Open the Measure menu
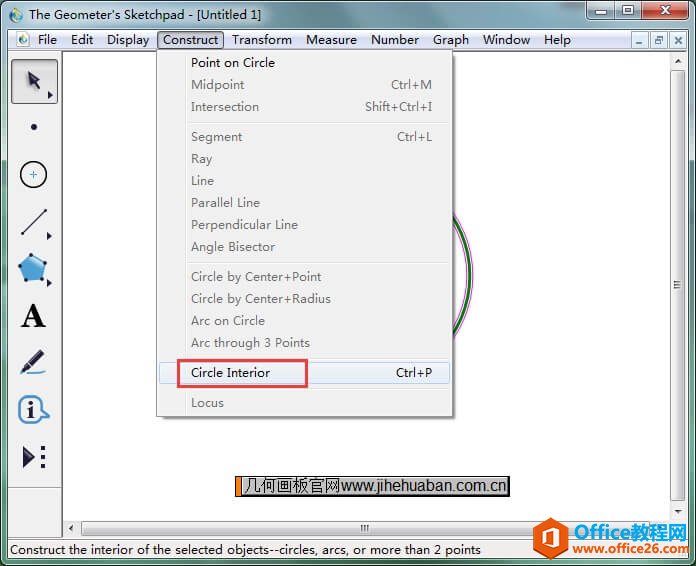The width and height of the screenshot is (696, 566). pyautogui.click(x=331, y=40)
